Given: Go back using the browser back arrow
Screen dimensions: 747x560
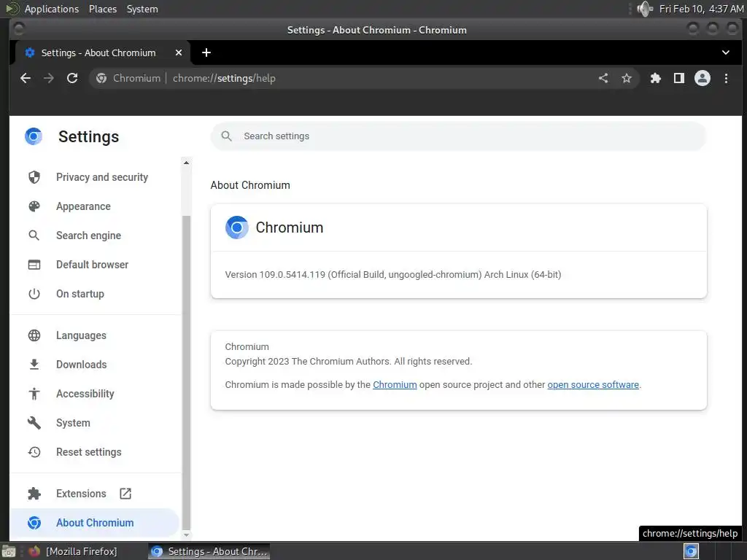Looking at the screenshot, I should [x=26, y=78].
